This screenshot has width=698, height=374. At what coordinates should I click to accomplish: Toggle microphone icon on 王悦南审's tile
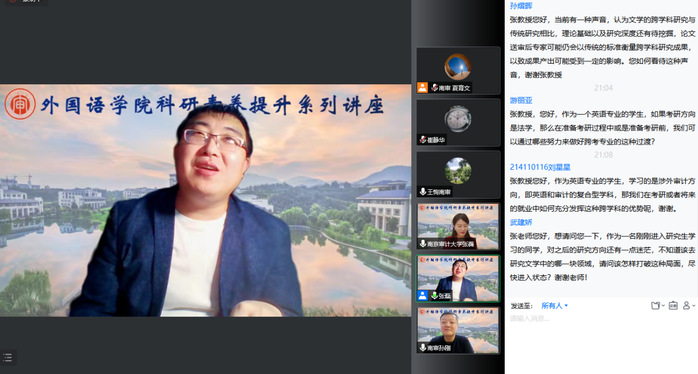[422, 192]
